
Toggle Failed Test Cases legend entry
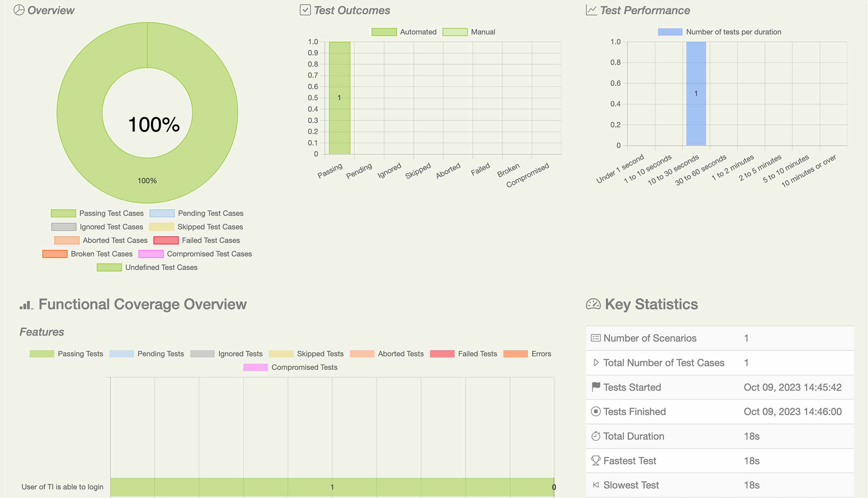coord(197,240)
